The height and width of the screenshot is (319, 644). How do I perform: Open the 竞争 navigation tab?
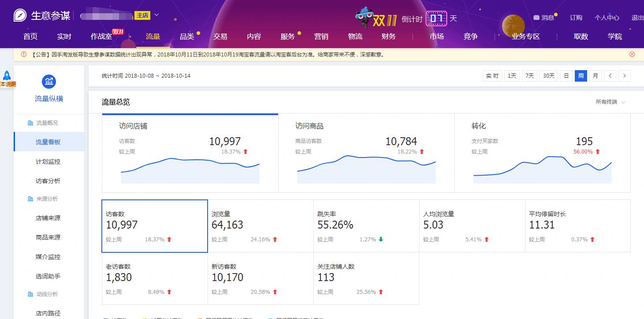point(470,36)
